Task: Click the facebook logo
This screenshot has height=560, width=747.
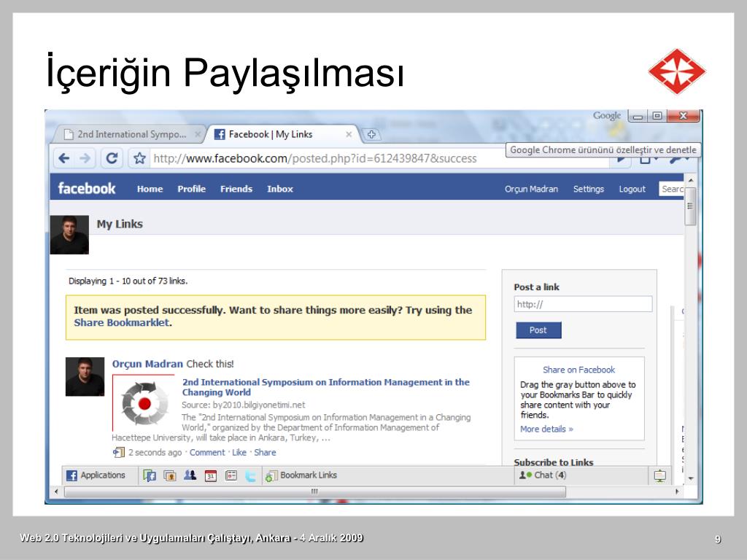Action: tap(87, 189)
